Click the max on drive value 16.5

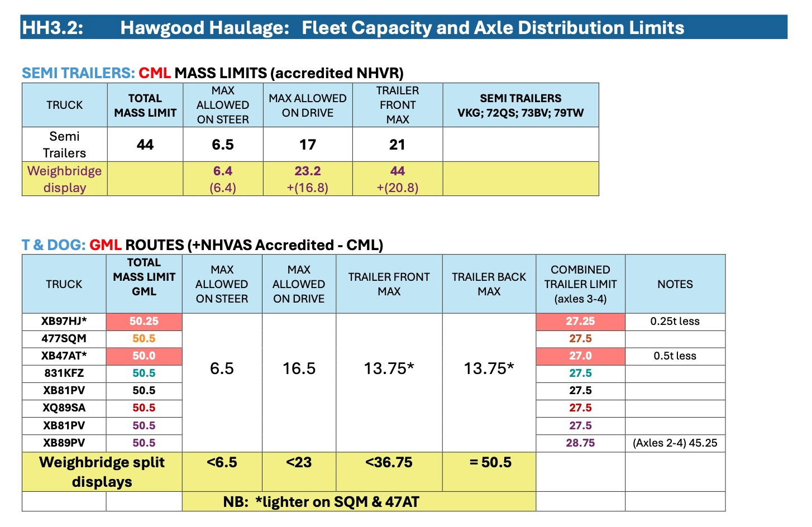pyautogui.click(x=299, y=368)
